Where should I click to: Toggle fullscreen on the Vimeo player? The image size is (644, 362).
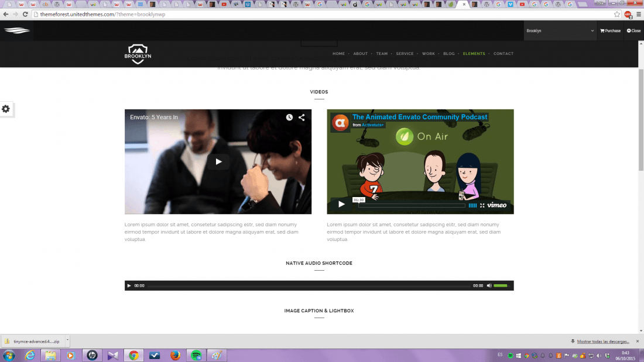482,205
